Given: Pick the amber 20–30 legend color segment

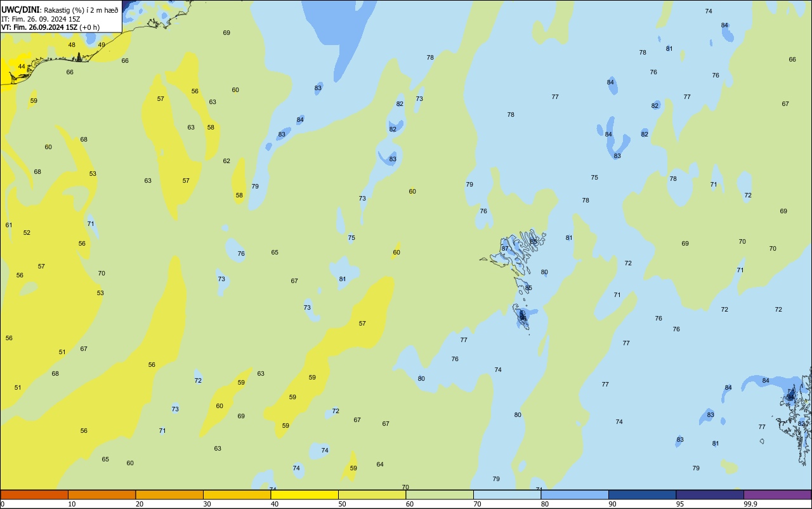Looking at the screenshot, I should tap(169, 494).
